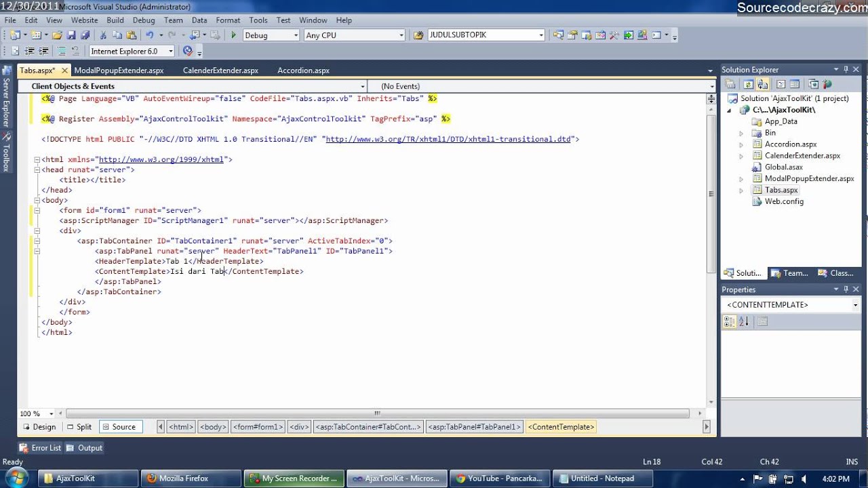Open the Server Explorer side tab
This screenshot has width=868, height=488.
(7, 97)
